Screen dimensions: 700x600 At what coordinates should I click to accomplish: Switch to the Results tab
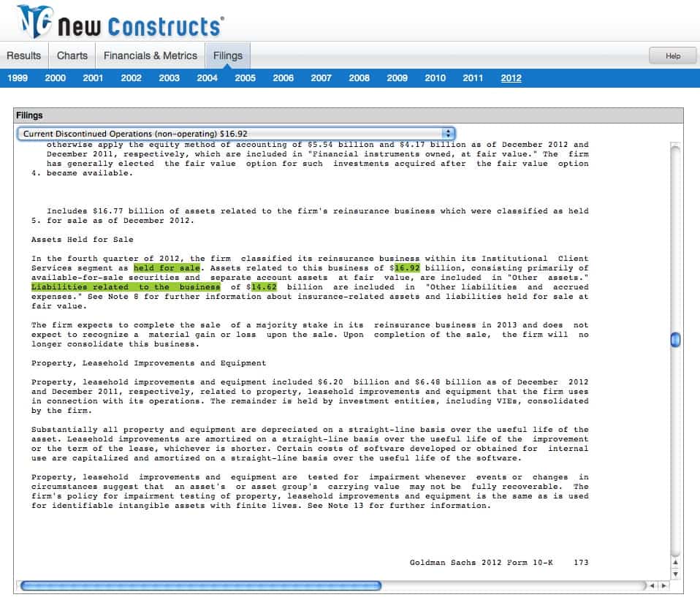[23, 56]
